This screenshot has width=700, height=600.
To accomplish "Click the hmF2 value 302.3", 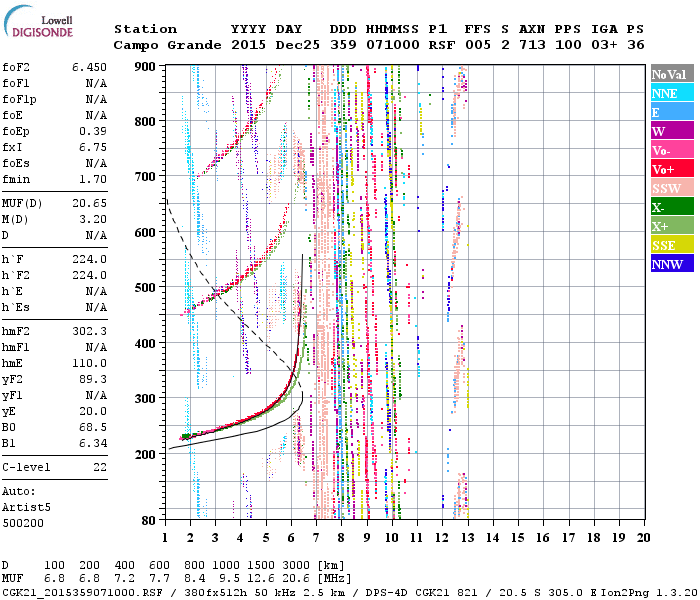I will point(89,331).
